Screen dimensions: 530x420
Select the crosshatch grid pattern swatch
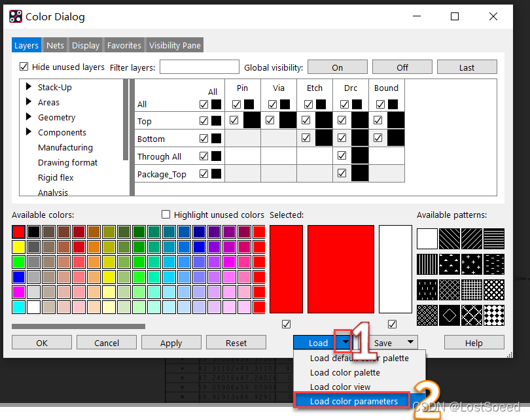[472, 290]
